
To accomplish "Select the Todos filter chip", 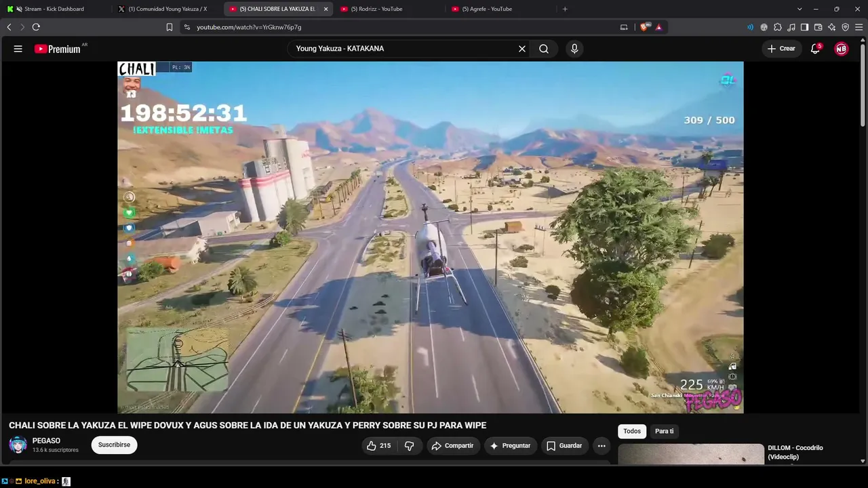I will (632, 431).
